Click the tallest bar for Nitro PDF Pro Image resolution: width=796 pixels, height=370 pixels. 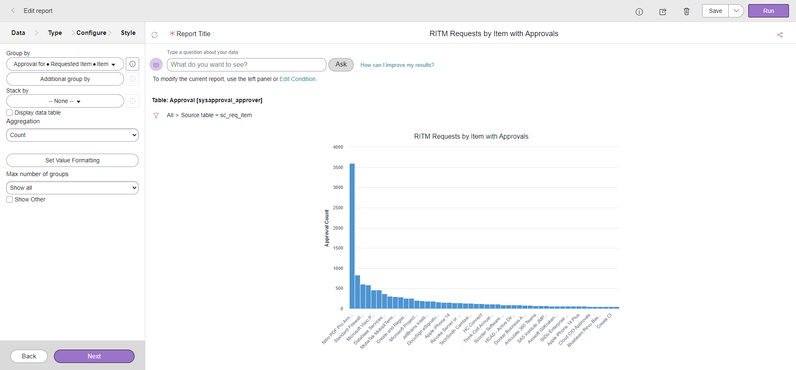pos(352,236)
